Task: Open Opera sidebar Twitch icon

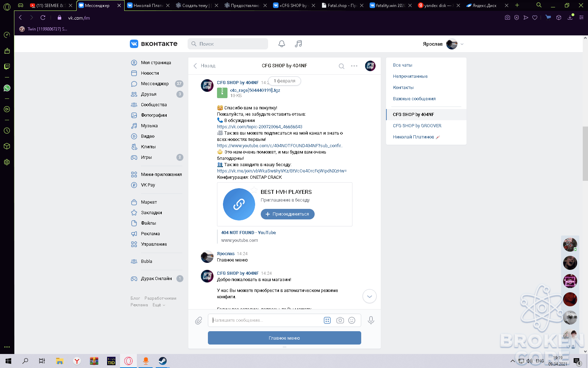Action: coord(7,67)
